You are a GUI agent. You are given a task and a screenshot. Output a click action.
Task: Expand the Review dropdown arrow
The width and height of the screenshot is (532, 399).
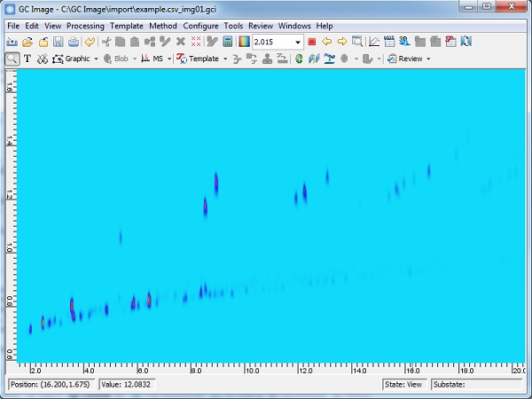(428, 59)
